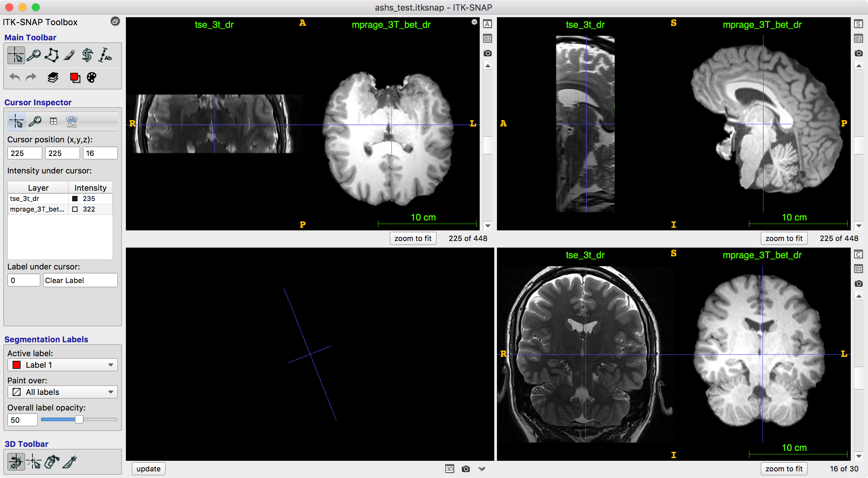The width and height of the screenshot is (868, 478).
Task: Toggle layer layout in coronal view
Action: click(858, 268)
